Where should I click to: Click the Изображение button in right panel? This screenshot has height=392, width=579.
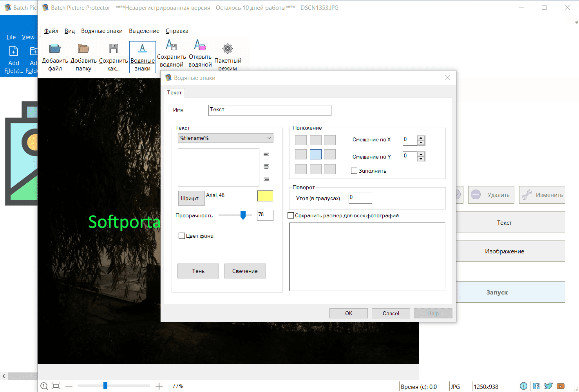(x=510, y=251)
